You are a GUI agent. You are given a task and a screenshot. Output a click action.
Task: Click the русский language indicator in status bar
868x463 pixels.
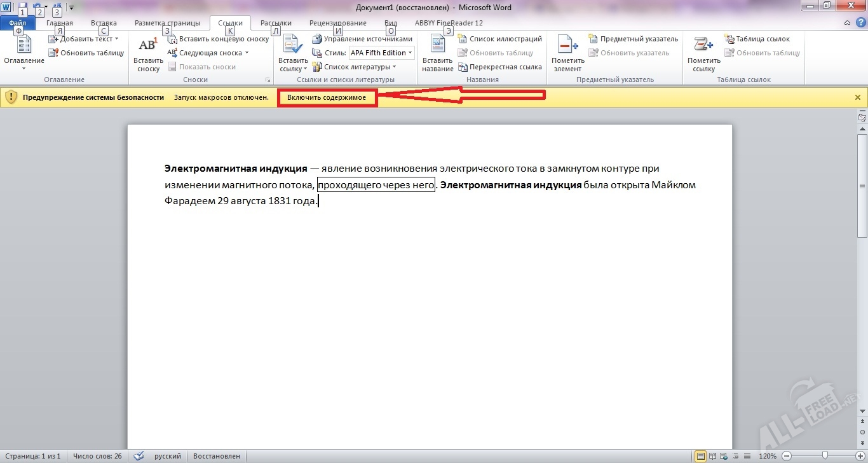point(168,456)
